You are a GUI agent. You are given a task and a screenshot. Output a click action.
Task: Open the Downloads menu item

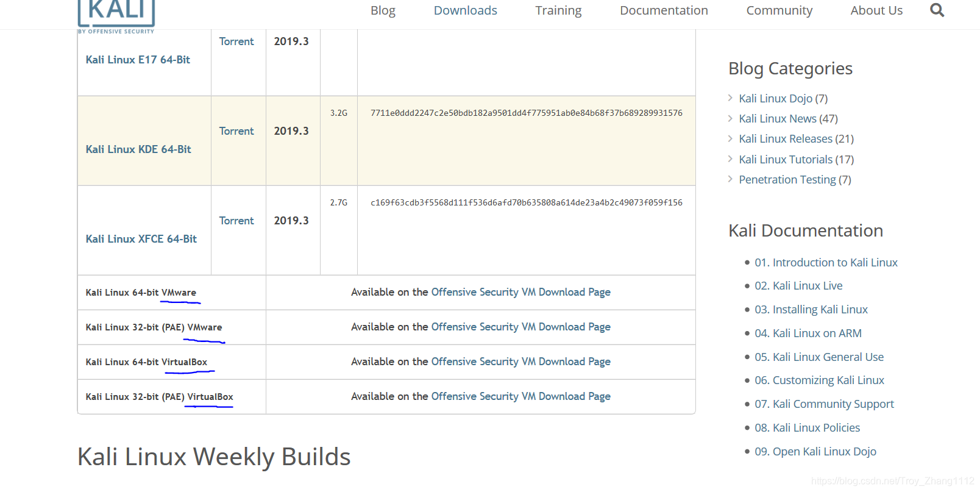pos(465,10)
